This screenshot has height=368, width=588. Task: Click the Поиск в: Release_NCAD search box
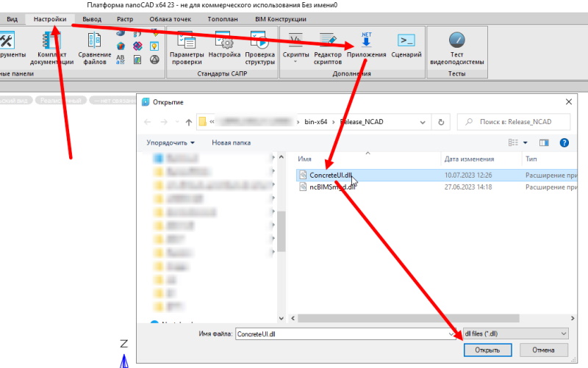[514, 122]
